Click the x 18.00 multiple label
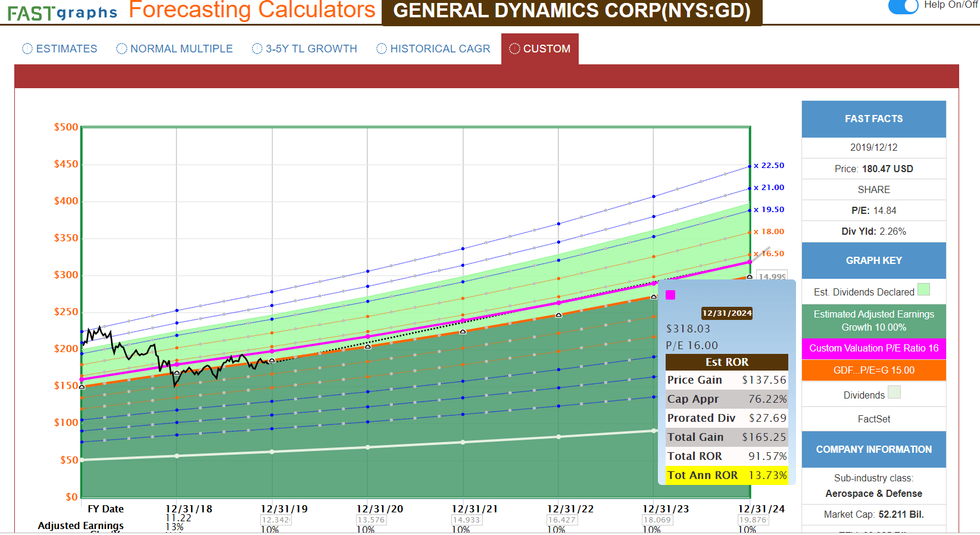Image resolution: width=980 pixels, height=535 pixels. point(769,232)
